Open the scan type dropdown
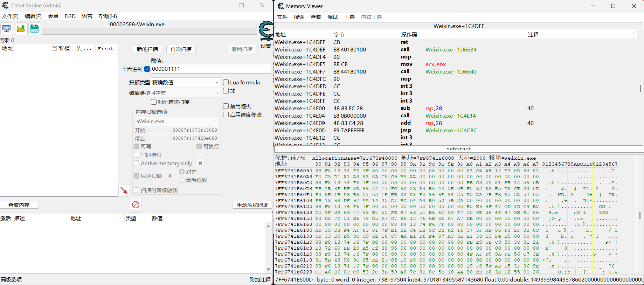 [186, 82]
